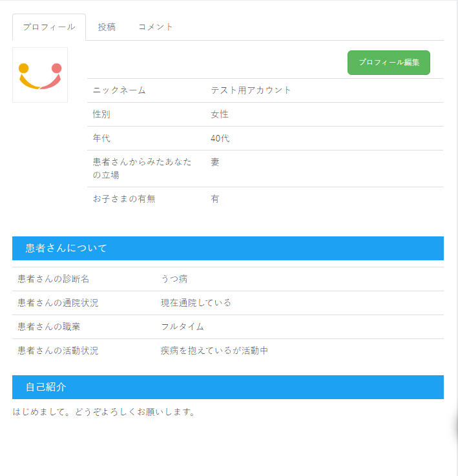Screen dimensions: 458x476
Task: Click the 妻 relationship value
Action: pyautogui.click(x=215, y=162)
